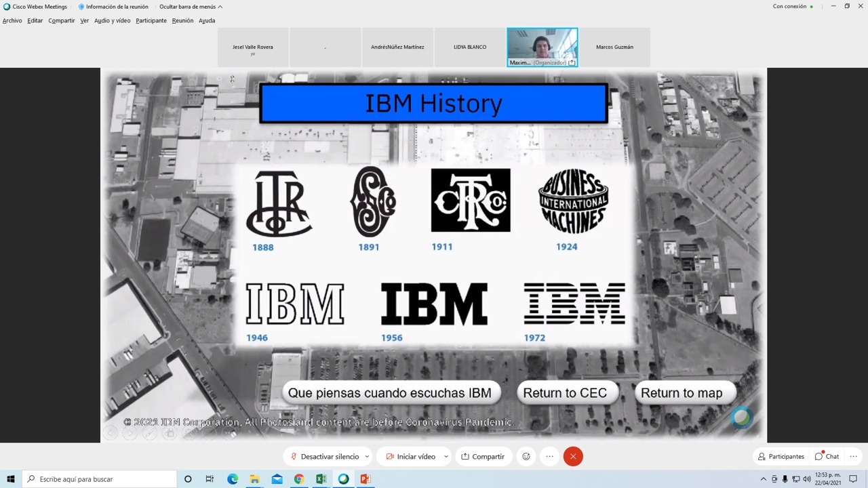
Task: Select Marcos Guzmán participant tile
Action: [614, 47]
